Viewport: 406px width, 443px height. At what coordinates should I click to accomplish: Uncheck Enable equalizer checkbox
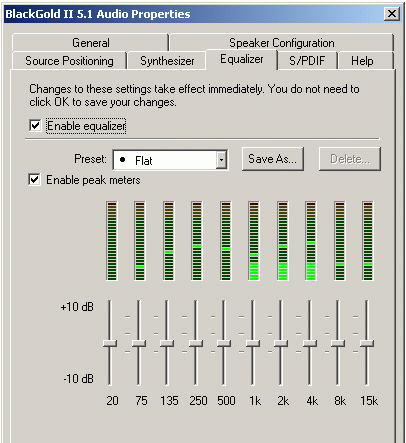click(35, 126)
